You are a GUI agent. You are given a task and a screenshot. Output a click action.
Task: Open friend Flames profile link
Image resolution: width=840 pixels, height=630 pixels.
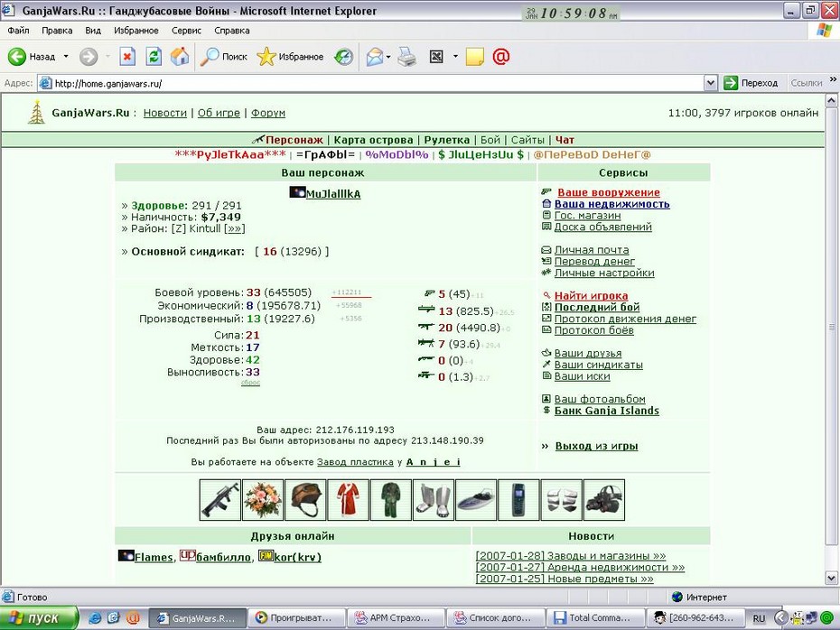154,557
